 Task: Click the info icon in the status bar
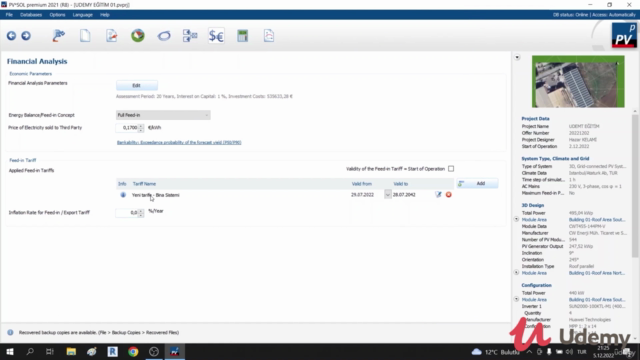coord(10,333)
